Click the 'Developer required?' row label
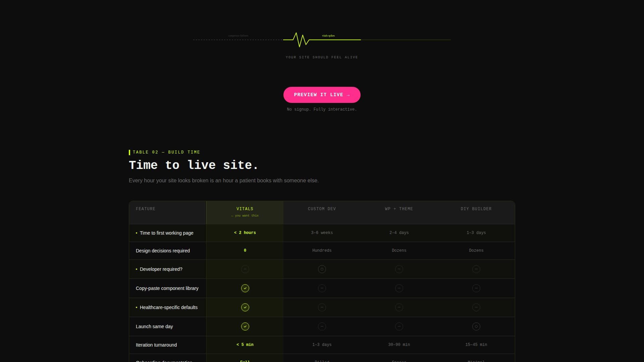This screenshot has width=644, height=362. coord(161,269)
